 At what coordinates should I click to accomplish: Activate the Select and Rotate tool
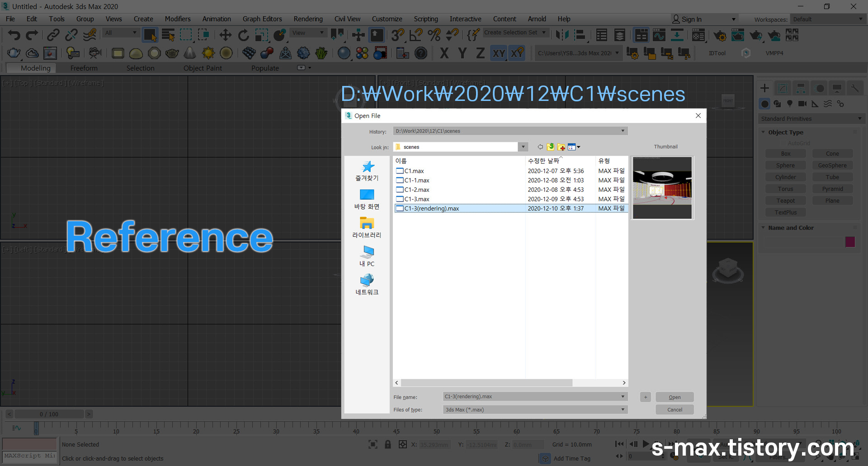[x=243, y=35]
